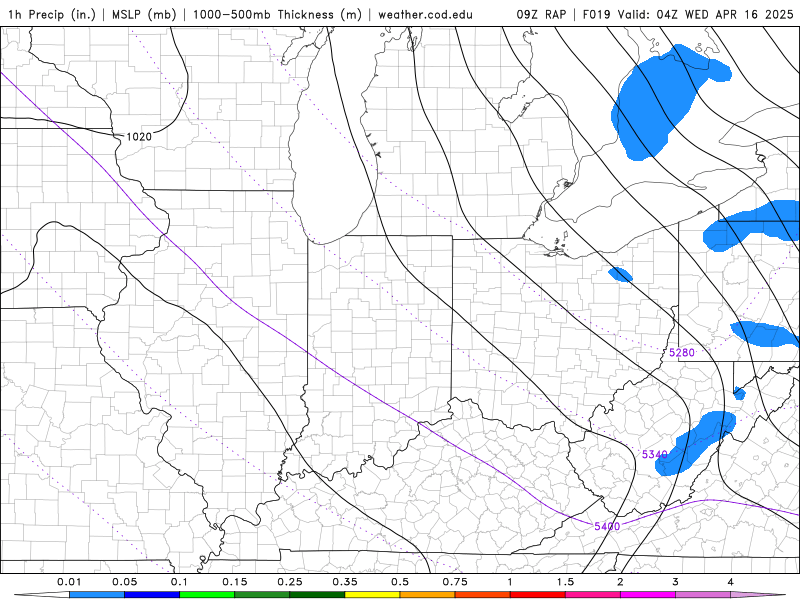800x600 pixels.
Task: Select the orange 0.5-0.75 color swatch
Action: 428,595
